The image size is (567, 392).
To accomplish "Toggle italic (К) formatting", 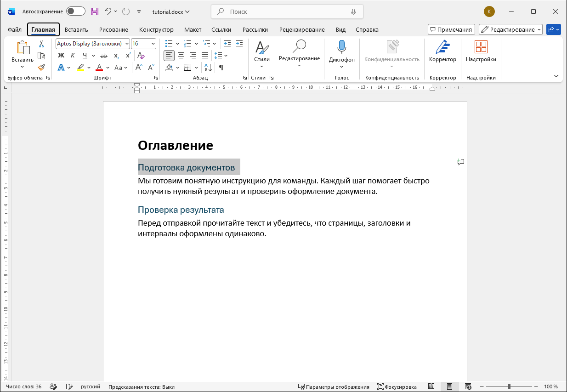I will pyautogui.click(x=73, y=56).
